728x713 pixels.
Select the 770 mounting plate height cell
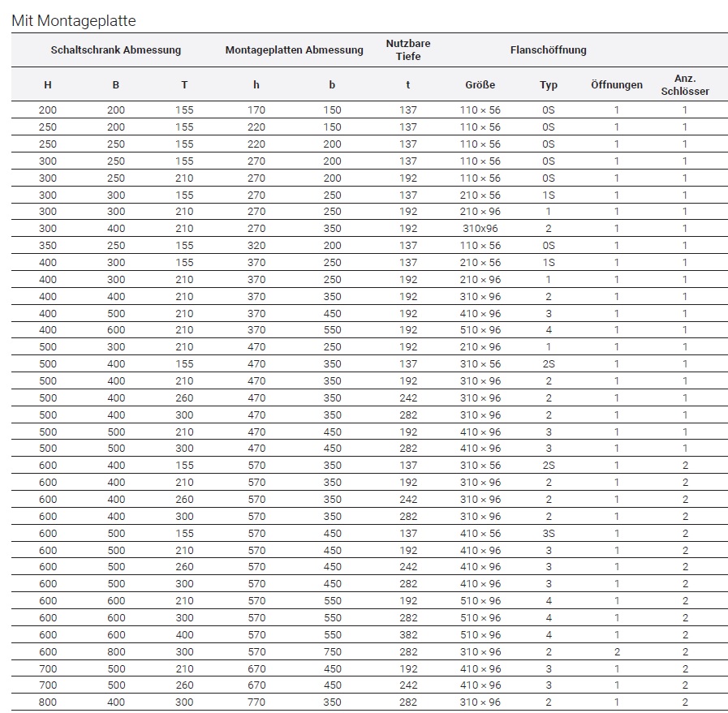256,702
